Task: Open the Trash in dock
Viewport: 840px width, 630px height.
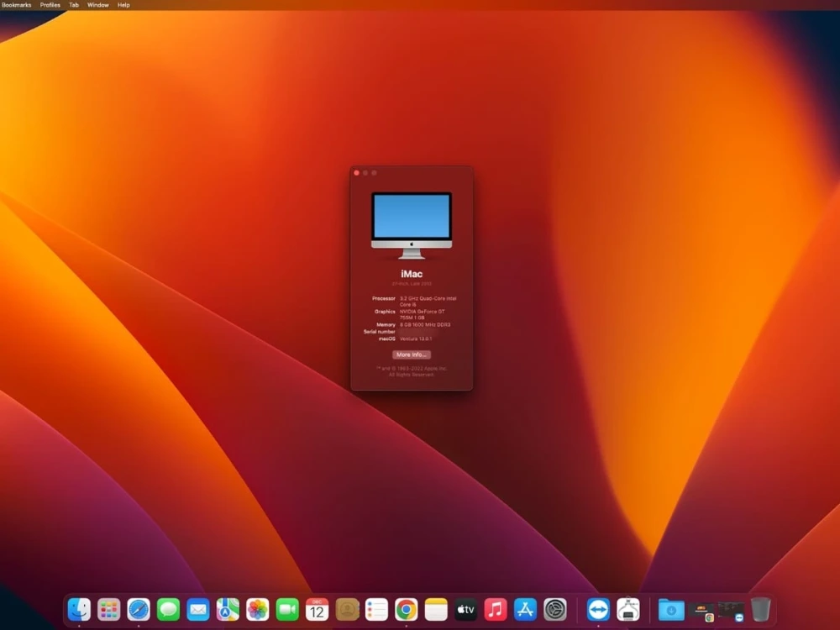Action: [761, 609]
